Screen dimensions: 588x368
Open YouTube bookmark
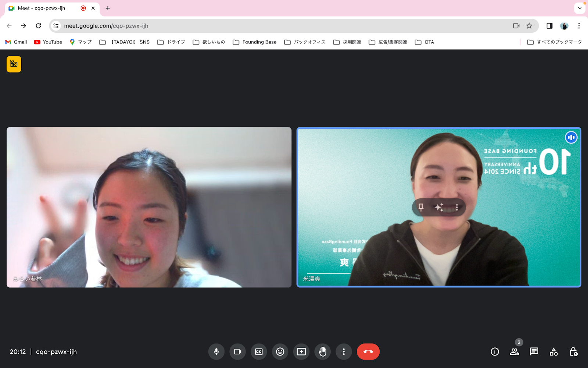(x=48, y=42)
